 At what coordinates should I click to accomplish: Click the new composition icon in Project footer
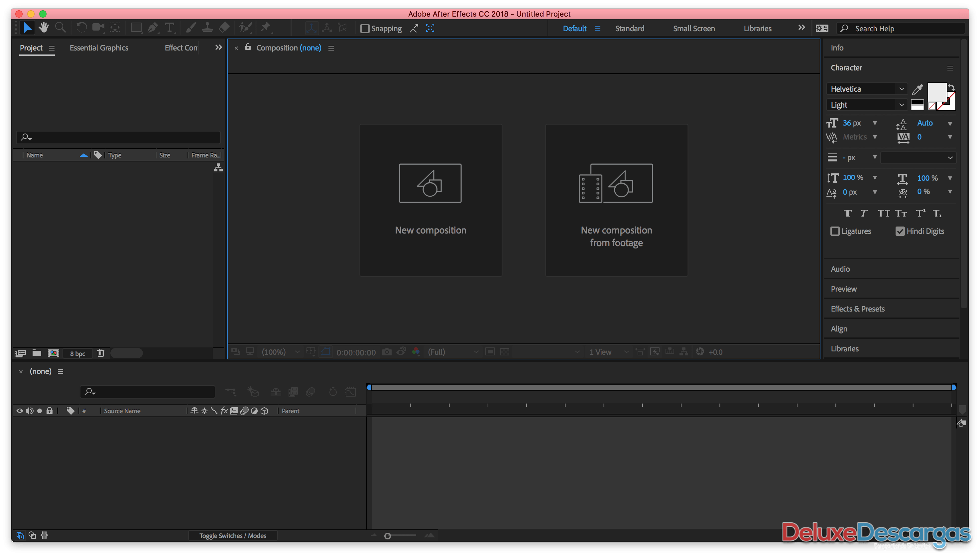(x=54, y=353)
